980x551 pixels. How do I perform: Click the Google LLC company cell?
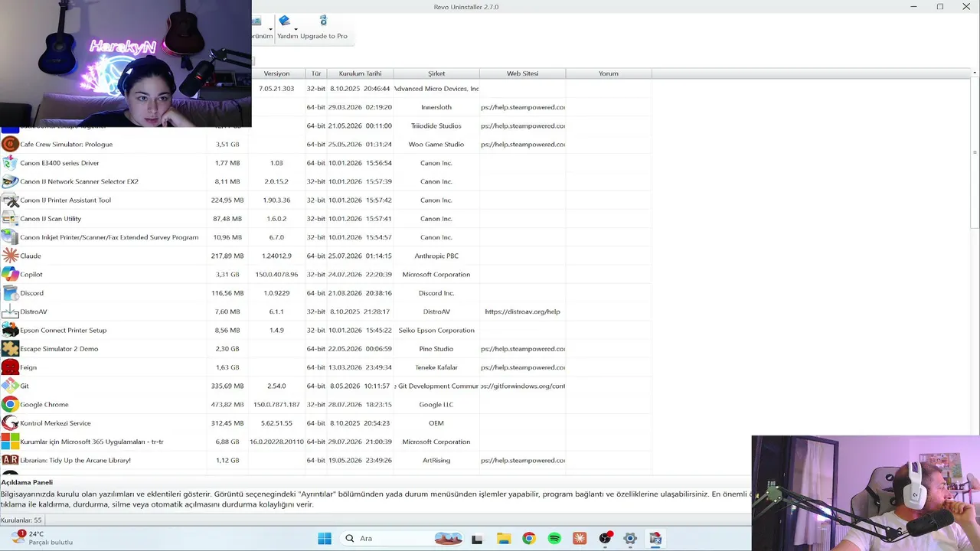(x=436, y=404)
